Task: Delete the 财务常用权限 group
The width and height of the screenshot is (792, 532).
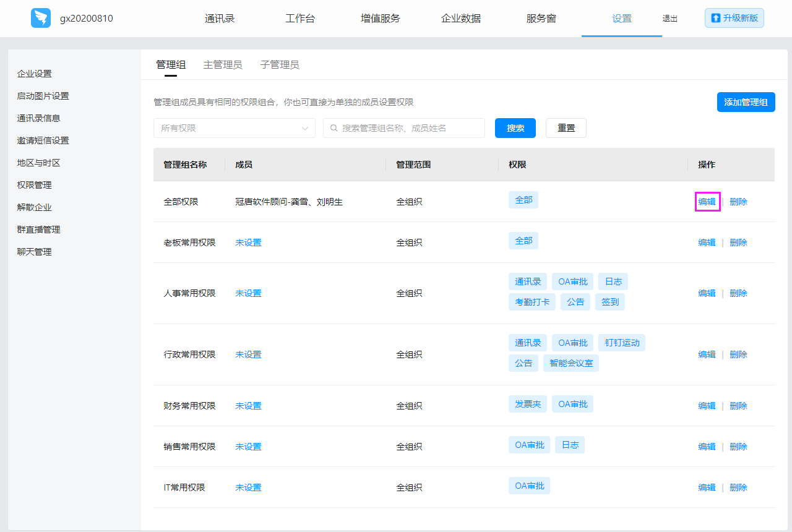Action: coord(739,406)
